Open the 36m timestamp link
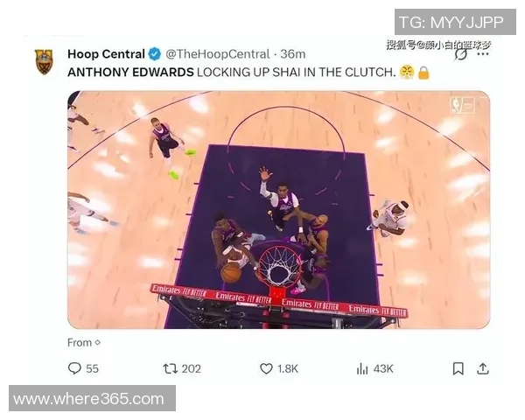This screenshot has height=420, width=525. [x=292, y=54]
